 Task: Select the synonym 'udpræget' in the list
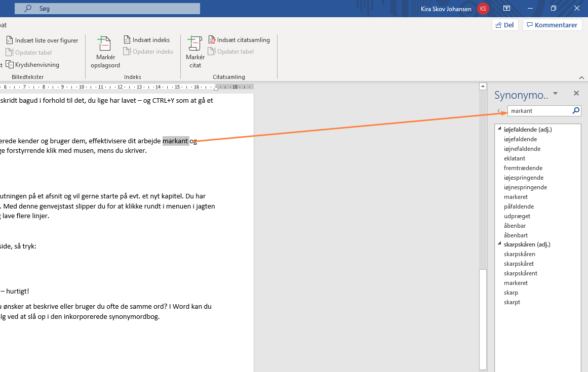pyautogui.click(x=517, y=216)
